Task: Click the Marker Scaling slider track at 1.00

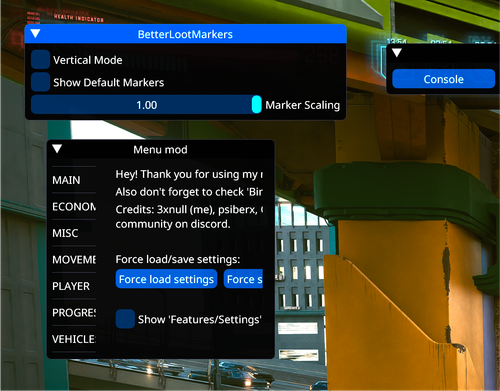Action: pos(146,105)
